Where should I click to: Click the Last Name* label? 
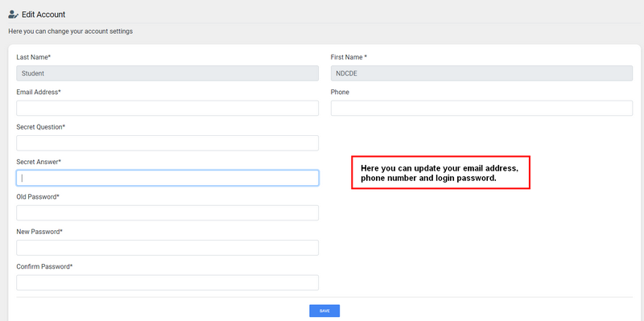(x=34, y=57)
